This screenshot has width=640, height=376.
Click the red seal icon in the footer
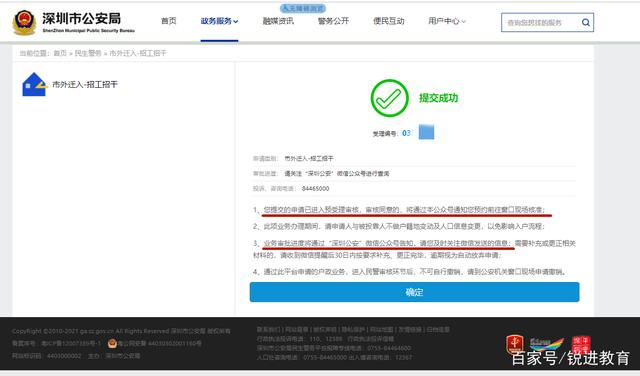tap(581, 344)
